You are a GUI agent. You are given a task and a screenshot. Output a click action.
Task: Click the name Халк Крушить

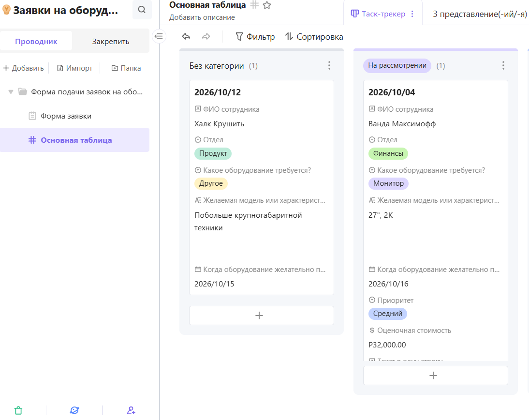tap(220, 124)
